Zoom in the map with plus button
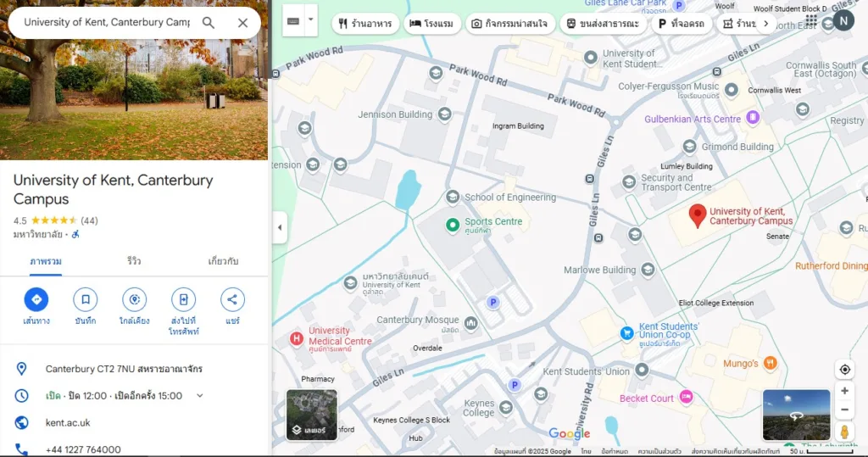Image resolution: width=868 pixels, height=457 pixels. pos(844,391)
